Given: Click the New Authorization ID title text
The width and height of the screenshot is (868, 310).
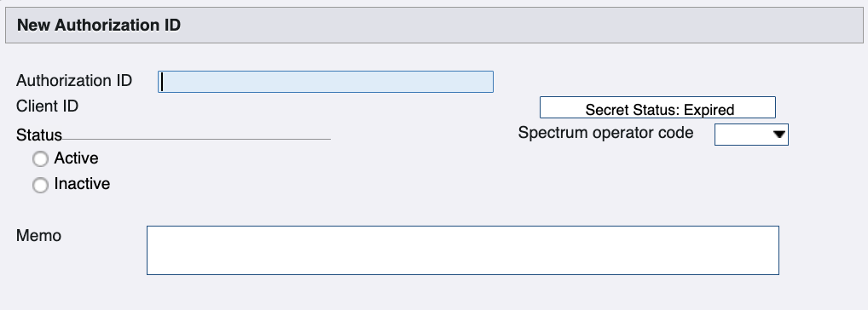Looking at the screenshot, I should pyautogui.click(x=99, y=26).
